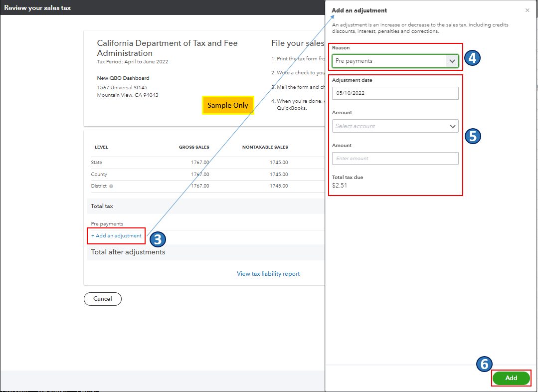Click the numbered step 5 marker
Viewport: 538px width, 392px height.
[473, 136]
